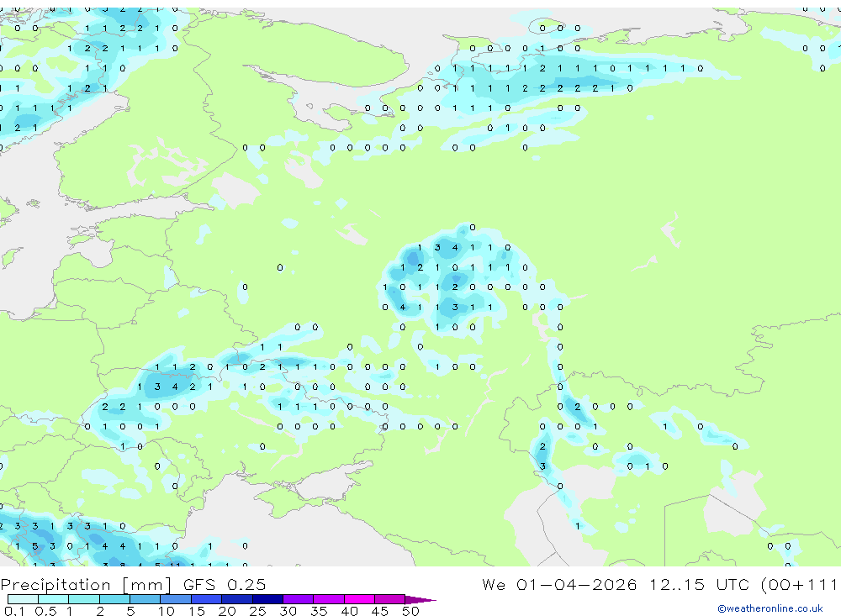Click the "30" legend scale label

coord(288,611)
